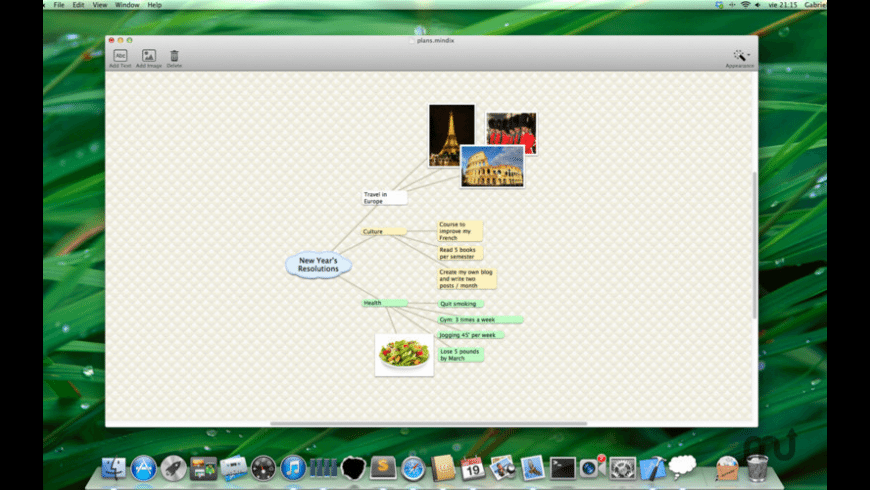
Task: Open Launchpad rocket icon in dock
Action: coord(173,468)
